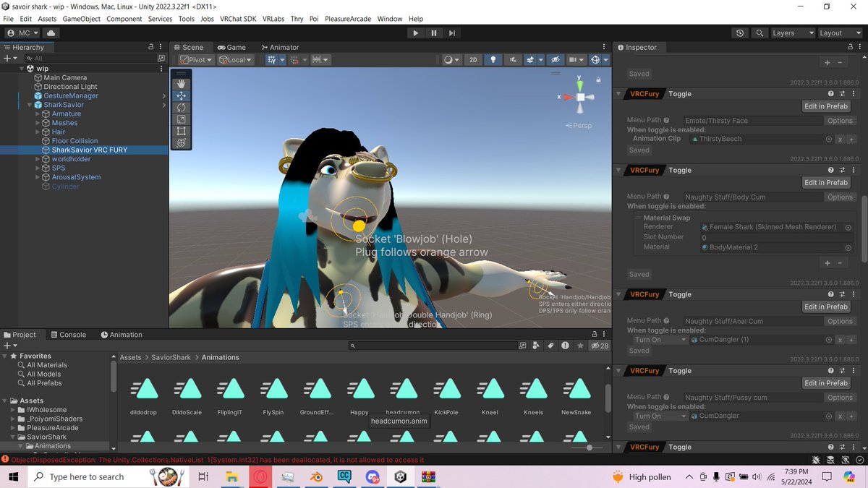Collapse the Thirsty Face VRCFury Toggle component
868x488 pixels.
click(x=620, y=94)
